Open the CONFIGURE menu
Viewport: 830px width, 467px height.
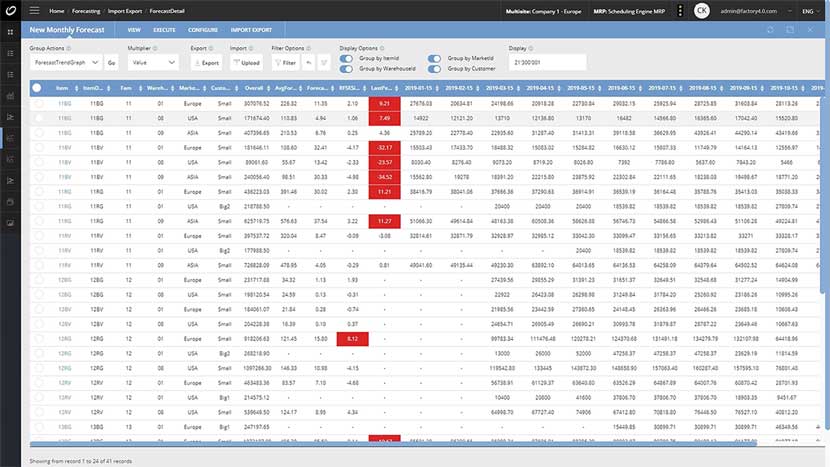click(x=203, y=30)
